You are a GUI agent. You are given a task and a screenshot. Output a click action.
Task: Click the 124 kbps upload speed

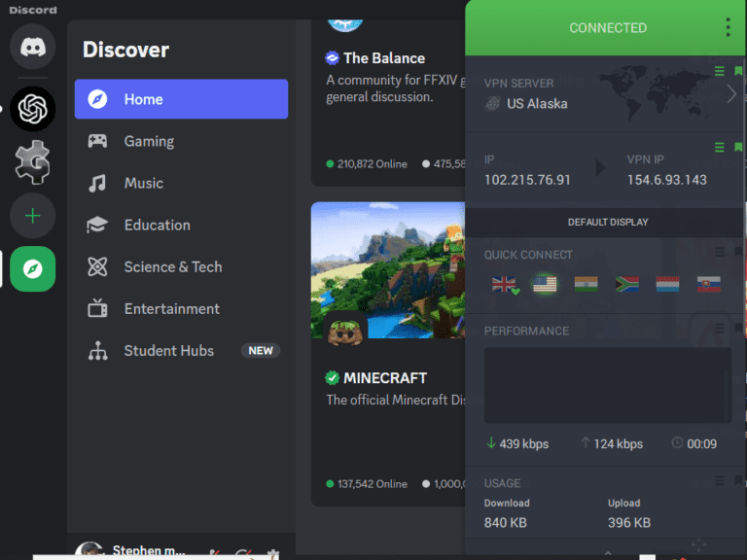619,443
